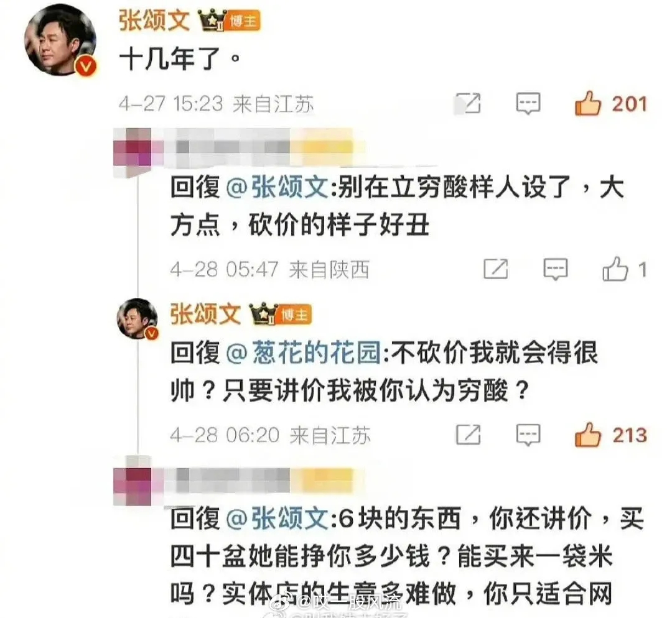Reply to the 4-28 05:47 comment
The height and width of the screenshot is (618, 672).
556,269
